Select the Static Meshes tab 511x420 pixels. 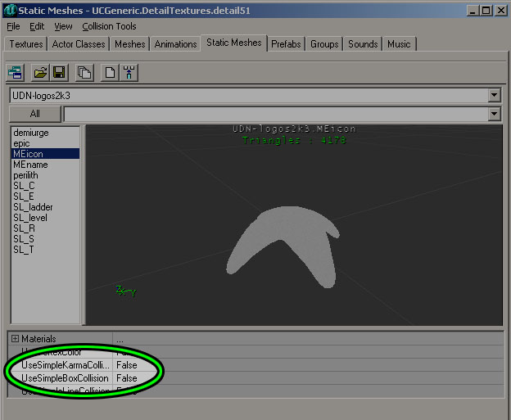click(x=234, y=43)
